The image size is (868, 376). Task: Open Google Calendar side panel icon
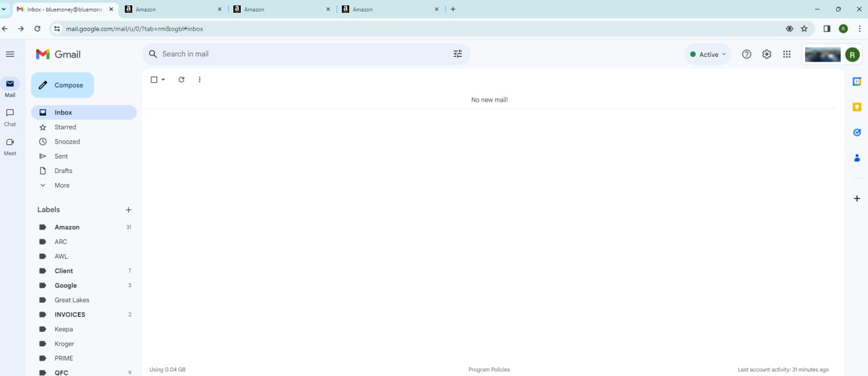[857, 81]
